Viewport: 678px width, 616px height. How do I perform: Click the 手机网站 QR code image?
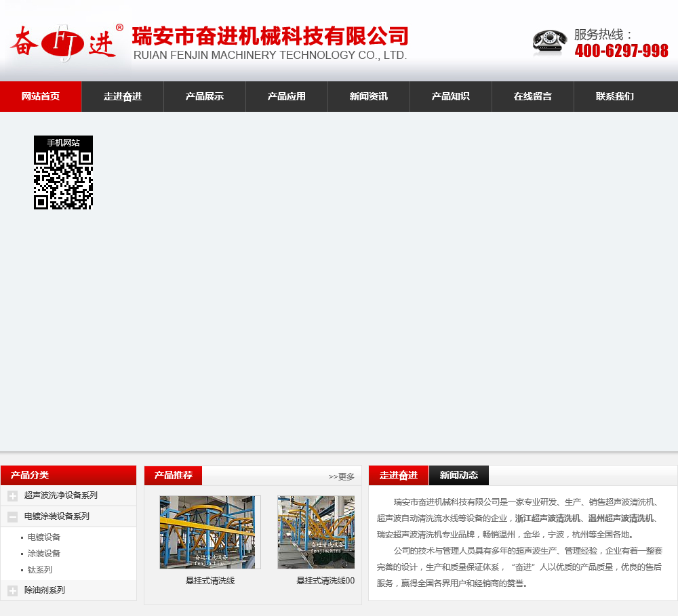pos(64,173)
